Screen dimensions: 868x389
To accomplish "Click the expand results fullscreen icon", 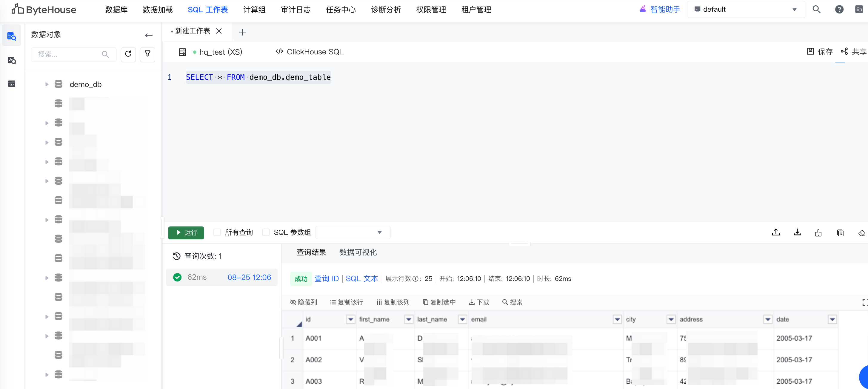I will pyautogui.click(x=864, y=302).
